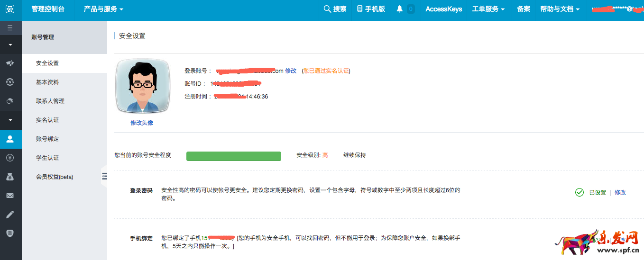Collapse the account management side panel handle
The height and width of the screenshot is (260, 644).
pyautogui.click(x=104, y=176)
